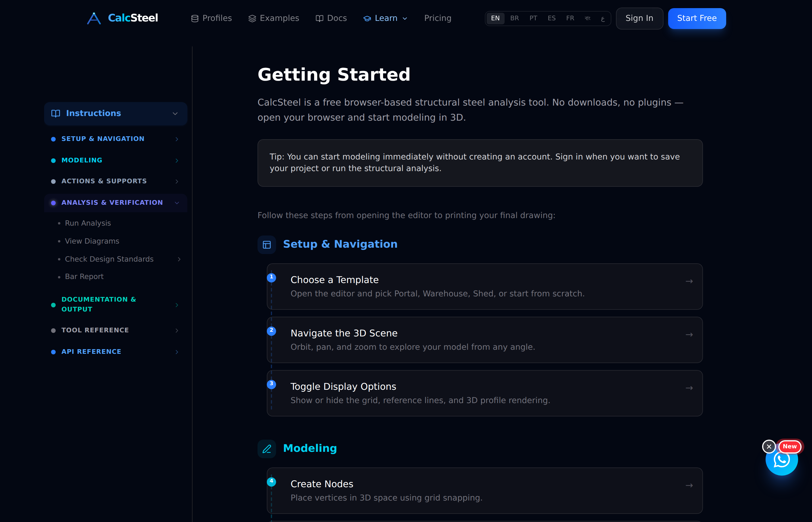
Task: Open the Learn dropdown menu
Action: (385, 18)
